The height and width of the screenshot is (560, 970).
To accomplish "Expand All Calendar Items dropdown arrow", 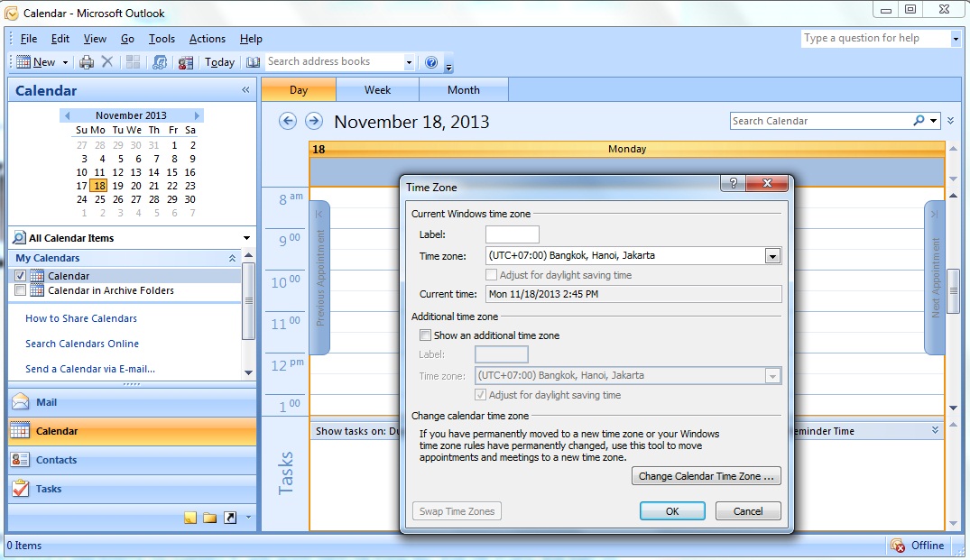I will coord(247,238).
